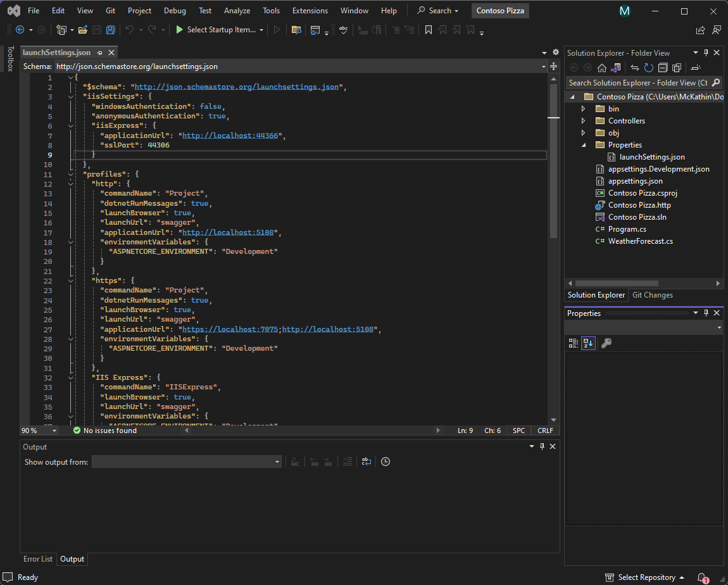Select Contoso Pizza.csproj file
The height and width of the screenshot is (585, 728).
(x=643, y=193)
